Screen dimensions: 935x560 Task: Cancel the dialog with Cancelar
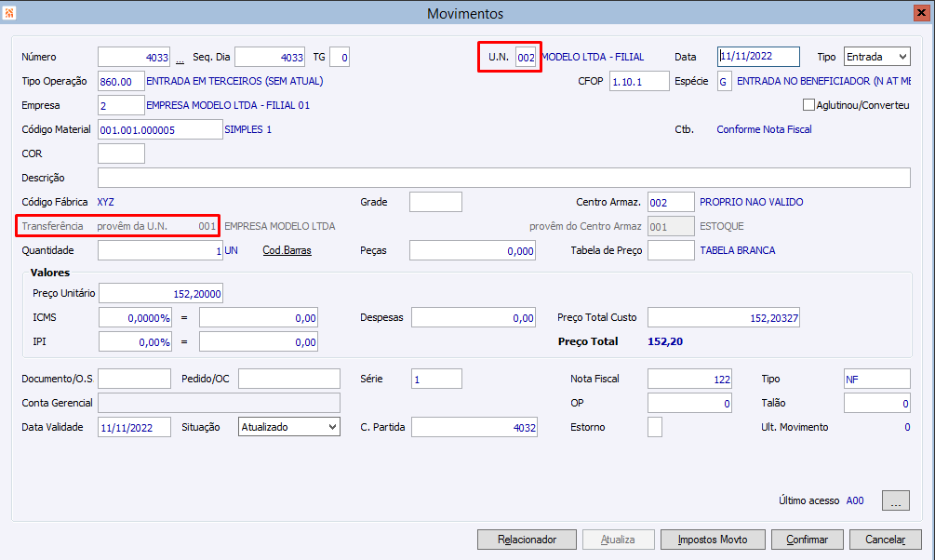click(x=886, y=540)
